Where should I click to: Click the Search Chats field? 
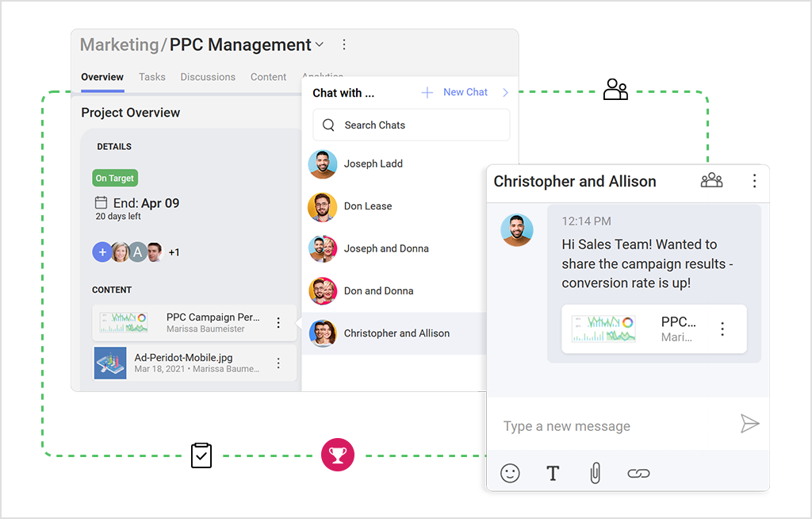(x=411, y=125)
